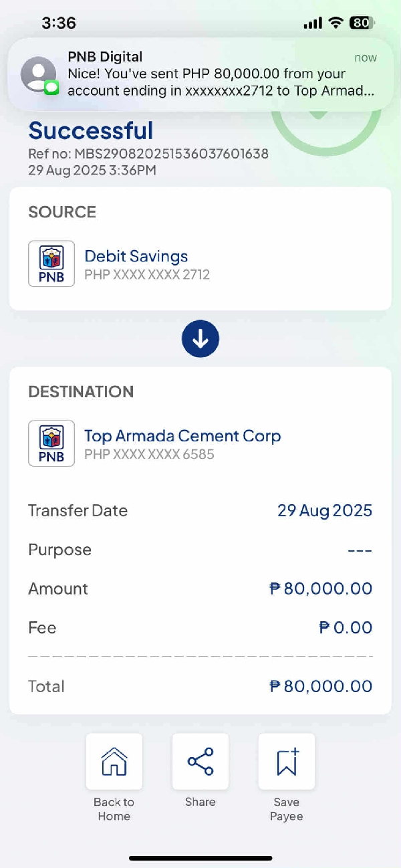Tap the Successful heading

(91, 130)
